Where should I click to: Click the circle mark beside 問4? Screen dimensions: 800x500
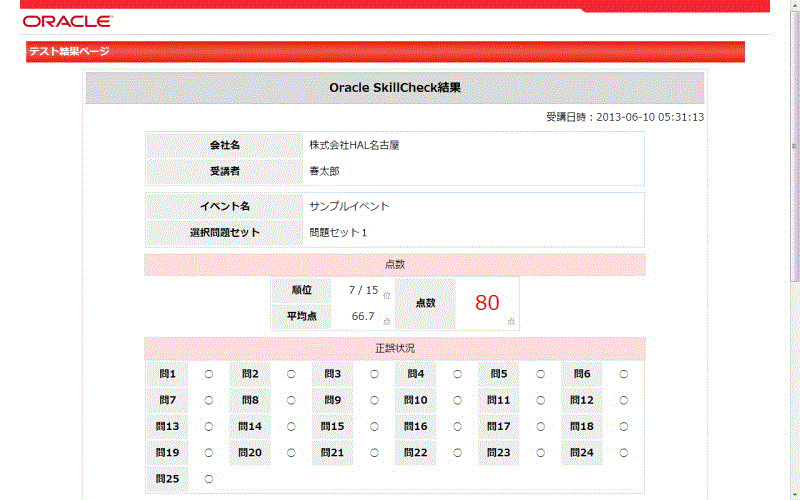[x=458, y=374]
